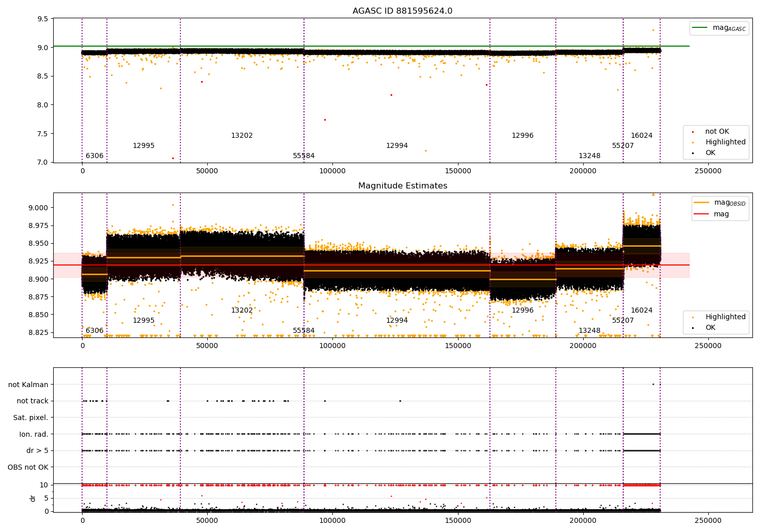The image size is (760, 532).
Task: Select the 'not OK' legend entry
Action: [x=717, y=132]
